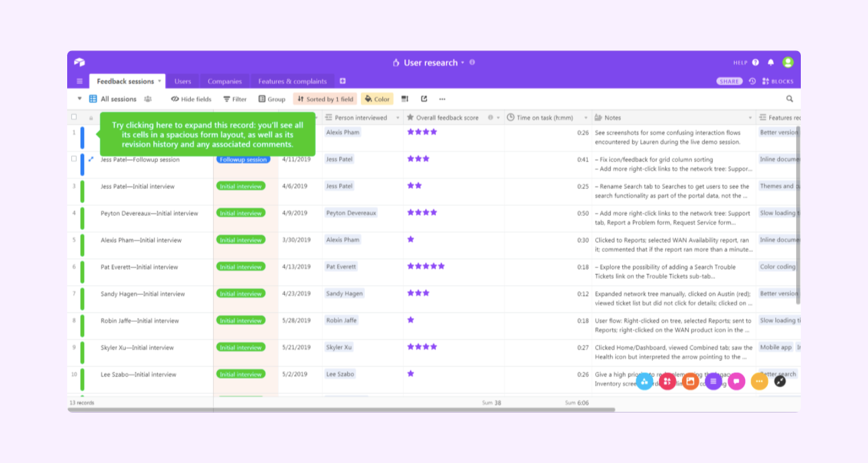Image resolution: width=868 pixels, height=463 pixels.
Task: Click info icon in Overall feedback score header
Action: click(x=490, y=118)
